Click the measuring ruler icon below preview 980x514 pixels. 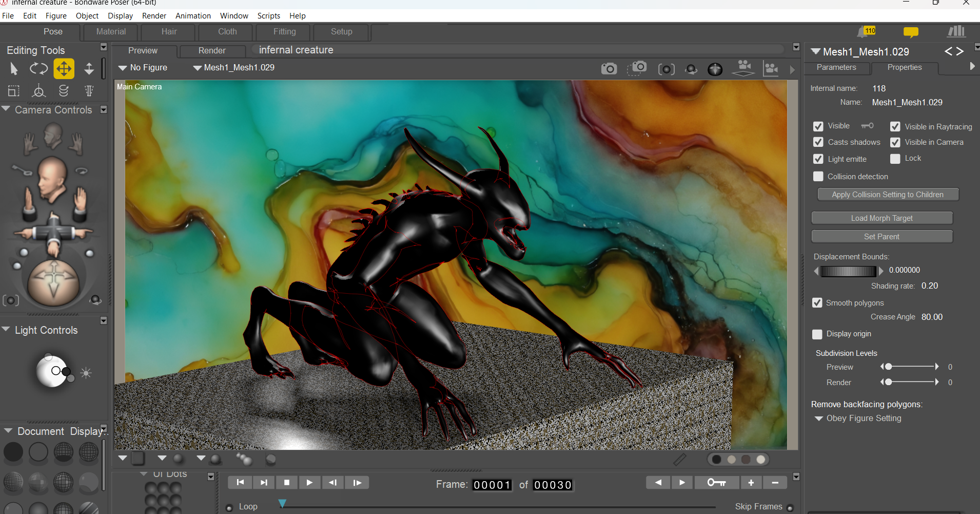click(680, 460)
